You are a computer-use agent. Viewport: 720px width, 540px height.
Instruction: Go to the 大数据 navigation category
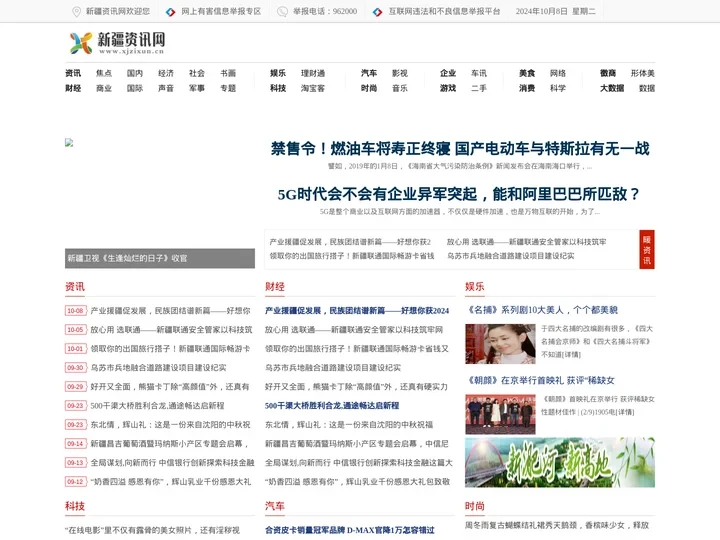click(x=612, y=88)
